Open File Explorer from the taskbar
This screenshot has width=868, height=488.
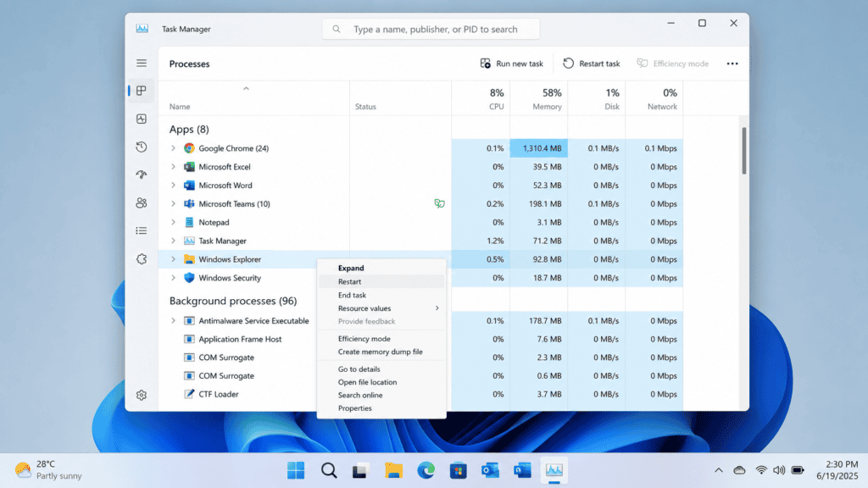point(393,470)
